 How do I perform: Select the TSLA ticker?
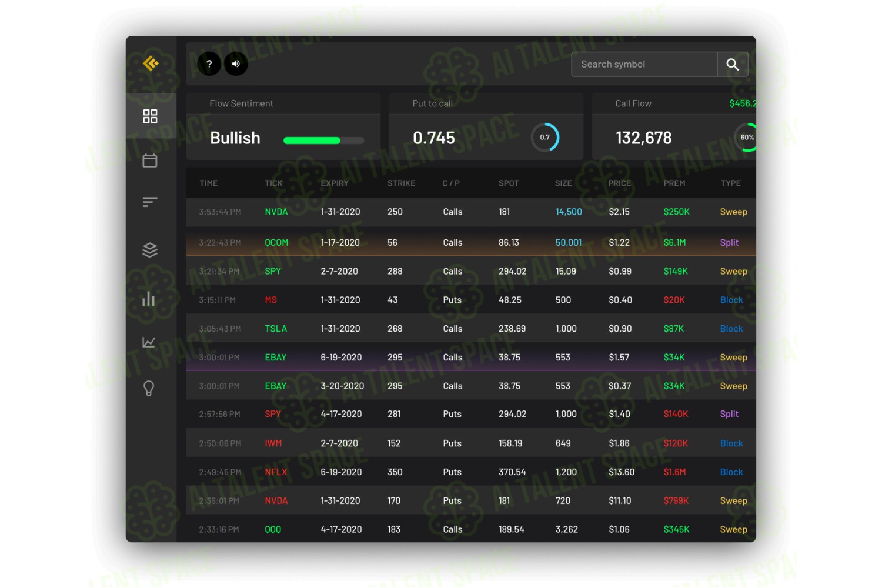coord(276,329)
